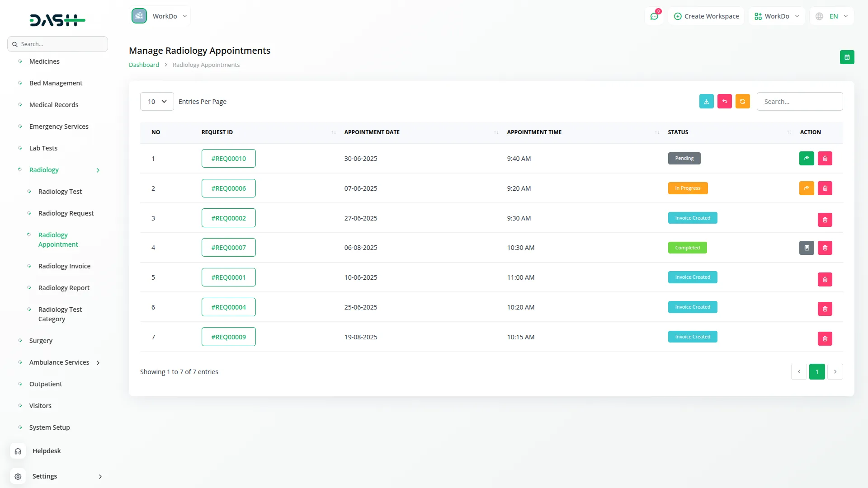Expand the Ambulance Services menu
Image resolution: width=868 pixels, height=488 pixels.
[x=60, y=362]
